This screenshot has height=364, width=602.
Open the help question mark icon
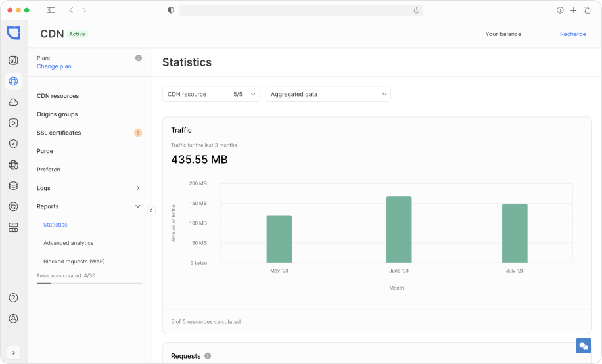pyautogui.click(x=13, y=298)
